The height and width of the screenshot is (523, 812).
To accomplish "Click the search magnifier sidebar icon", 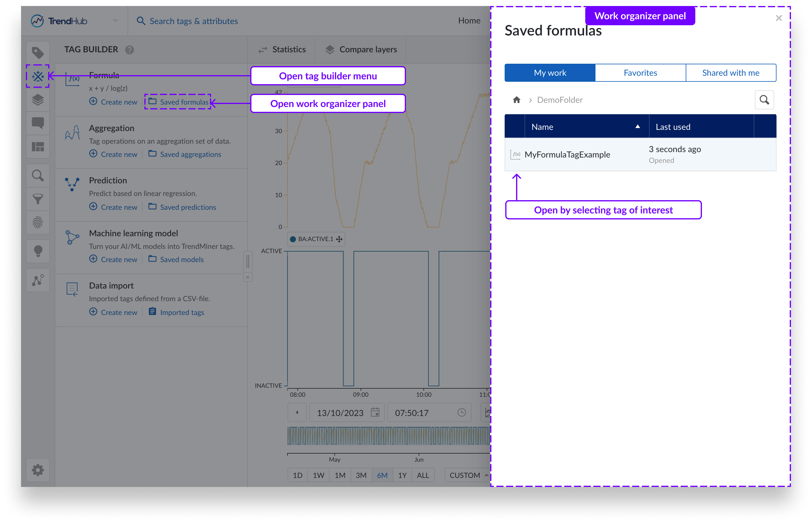I will 38,176.
